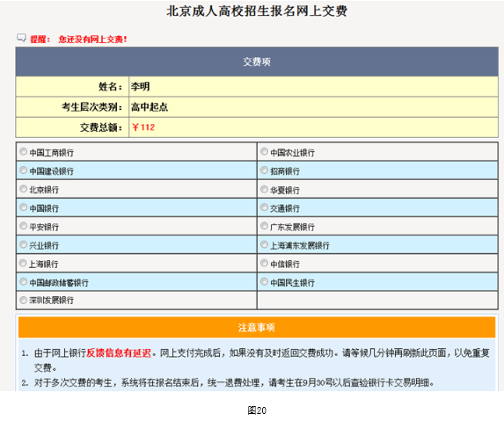
Task: Select the 北京银行 option
Action: [x=23, y=188]
